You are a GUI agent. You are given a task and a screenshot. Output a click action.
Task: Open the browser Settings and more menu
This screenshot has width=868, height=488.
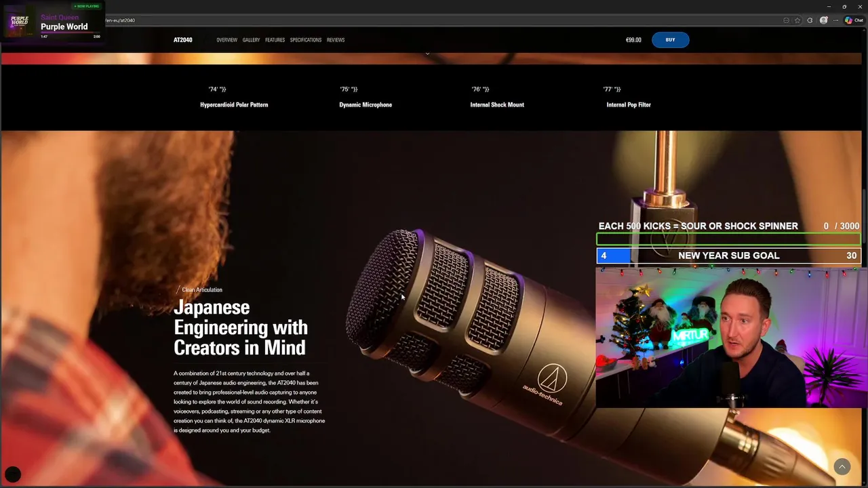(835, 20)
